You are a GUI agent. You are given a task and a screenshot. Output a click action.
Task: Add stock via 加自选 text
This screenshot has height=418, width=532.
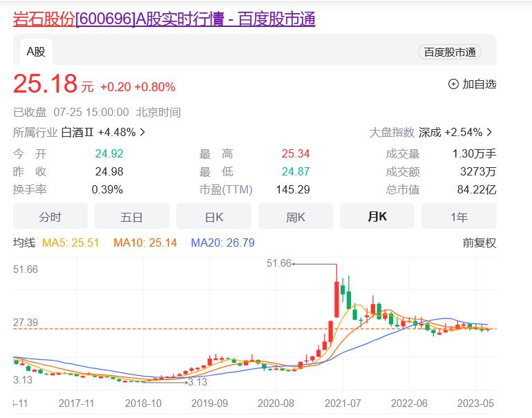click(479, 84)
